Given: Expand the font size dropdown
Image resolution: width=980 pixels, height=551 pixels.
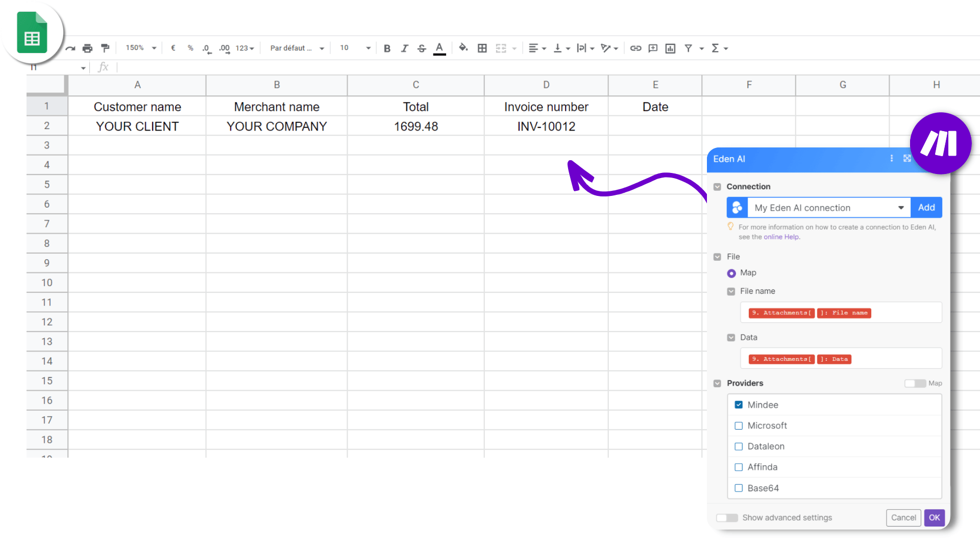Looking at the screenshot, I should click(x=353, y=48).
